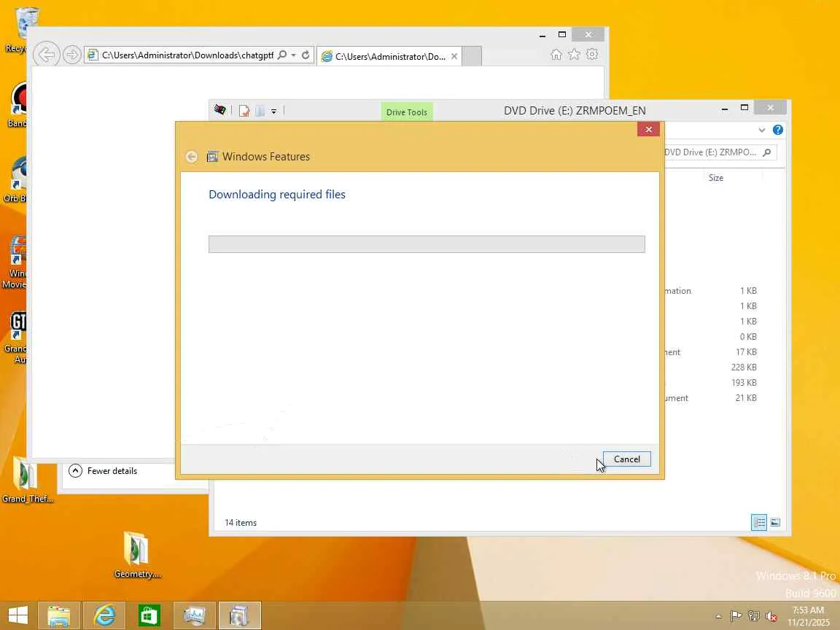Click Properties icon in Explorer quick access
840x630 pixels.
[x=244, y=111]
